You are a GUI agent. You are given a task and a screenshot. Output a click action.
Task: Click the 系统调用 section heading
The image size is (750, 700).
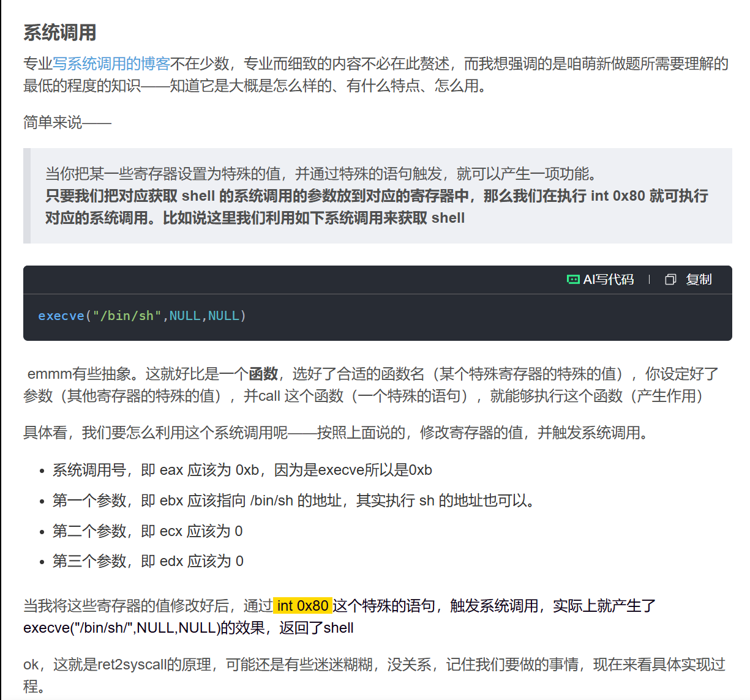(59, 32)
